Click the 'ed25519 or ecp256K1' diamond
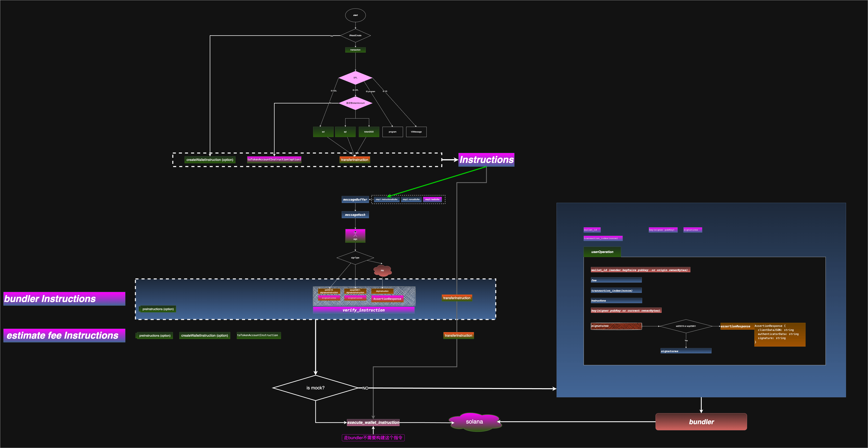The width and height of the screenshot is (868, 448). (686, 326)
